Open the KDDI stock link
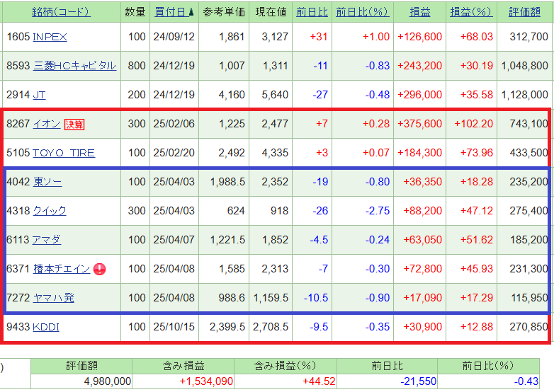Image resolution: width=554 pixels, height=392 pixels. pos(46,328)
